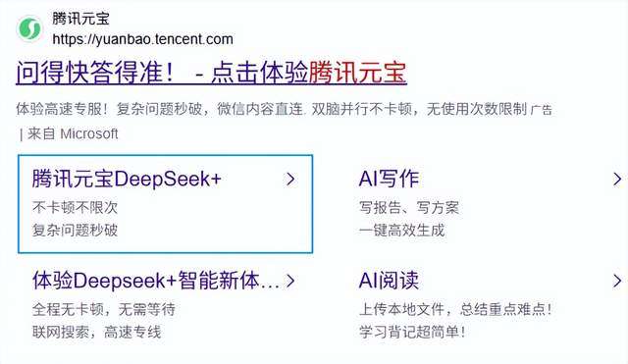Click the 不卡顿不限次 description line
The width and height of the screenshot is (628, 364).
click(x=75, y=207)
